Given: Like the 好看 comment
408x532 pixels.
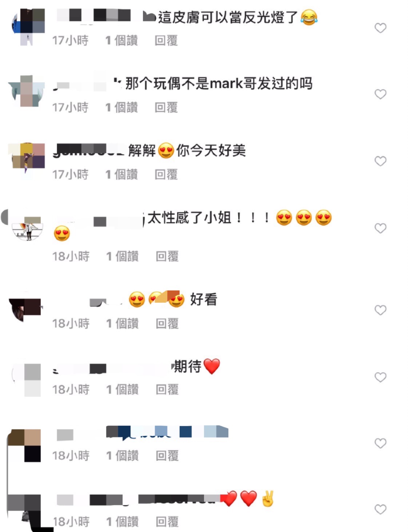Looking at the screenshot, I should click(380, 310).
